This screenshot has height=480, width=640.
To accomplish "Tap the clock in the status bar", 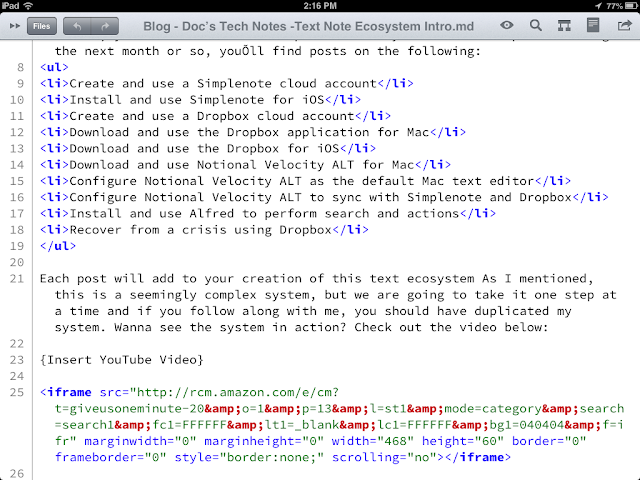I will click(x=320, y=6).
